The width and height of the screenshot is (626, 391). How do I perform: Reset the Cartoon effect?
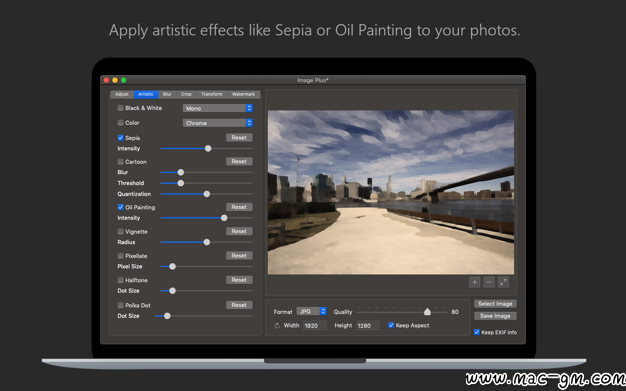coord(239,161)
